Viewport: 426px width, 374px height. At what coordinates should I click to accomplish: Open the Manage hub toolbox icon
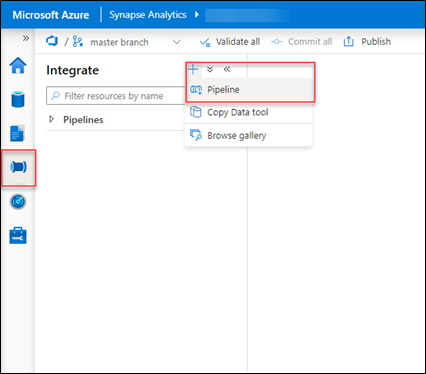[x=18, y=236]
